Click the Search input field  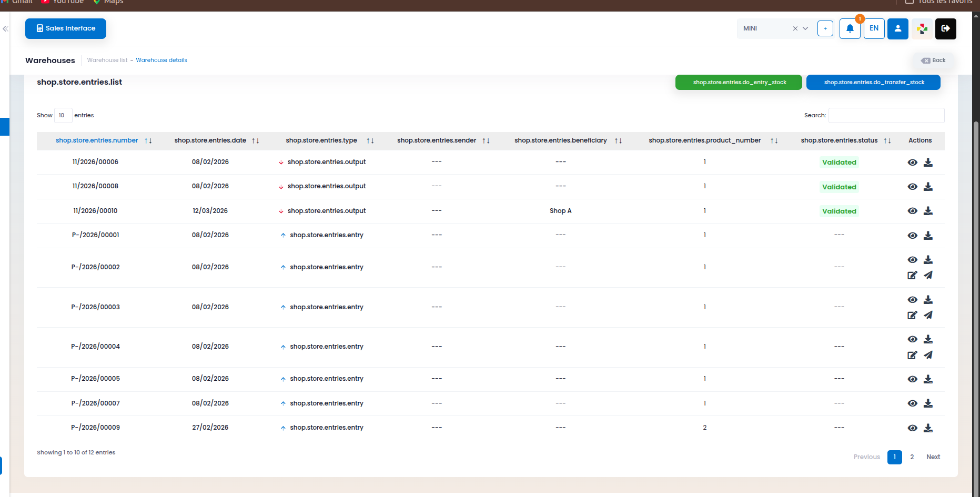pyautogui.click(x=886, y=115)
